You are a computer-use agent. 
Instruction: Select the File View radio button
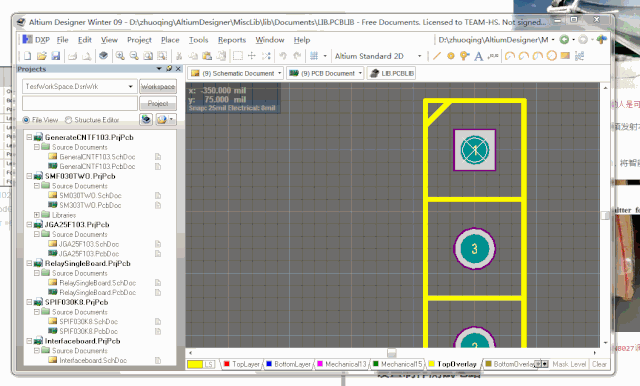click(26, 120)
